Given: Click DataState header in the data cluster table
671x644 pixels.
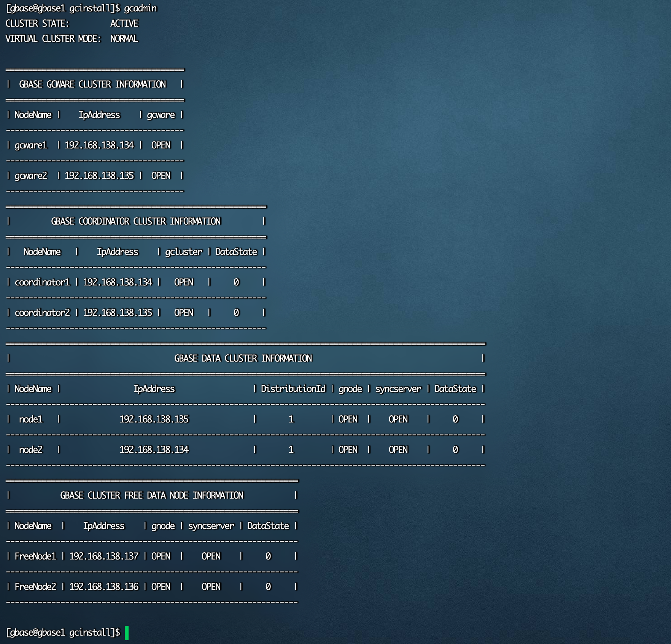Looking at the screenshot, I should pyautogui.click(x=455, y=389).
